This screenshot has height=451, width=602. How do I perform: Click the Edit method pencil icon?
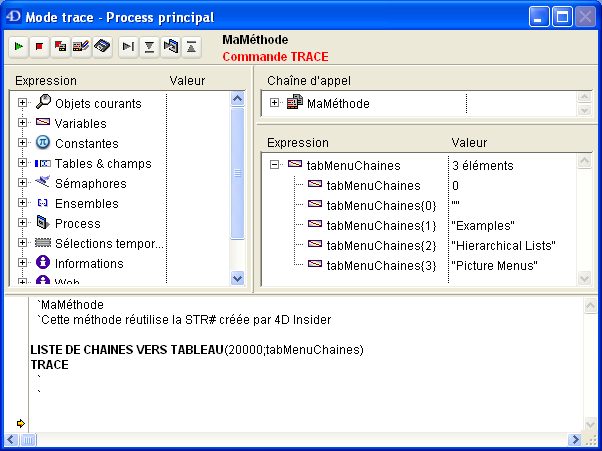coord(81,46)
